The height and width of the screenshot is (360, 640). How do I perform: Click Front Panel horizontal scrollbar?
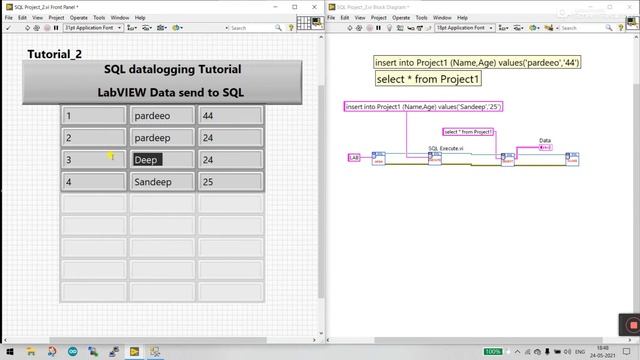[159, 340]
